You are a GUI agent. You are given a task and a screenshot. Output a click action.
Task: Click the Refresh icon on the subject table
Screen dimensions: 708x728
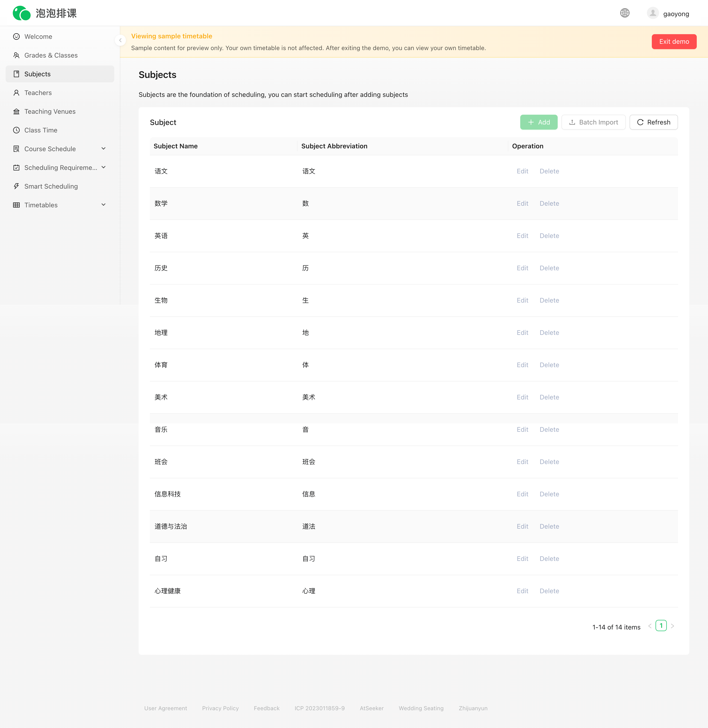[641, 122]
